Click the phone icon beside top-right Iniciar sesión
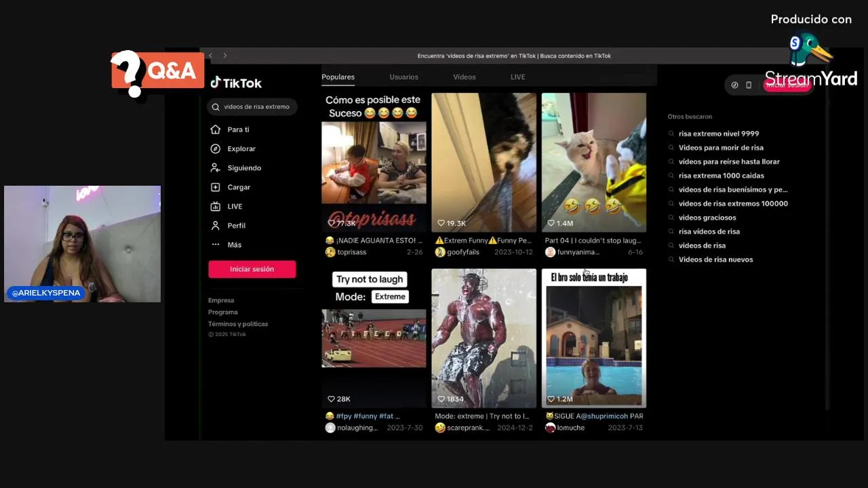This screenshot has width=868, height=488. click(749, 85)
